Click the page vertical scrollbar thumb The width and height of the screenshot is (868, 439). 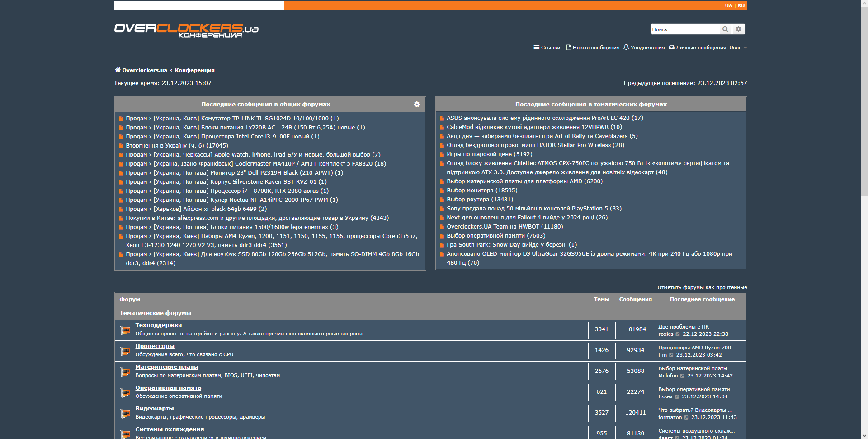click(x=864, y=100)
